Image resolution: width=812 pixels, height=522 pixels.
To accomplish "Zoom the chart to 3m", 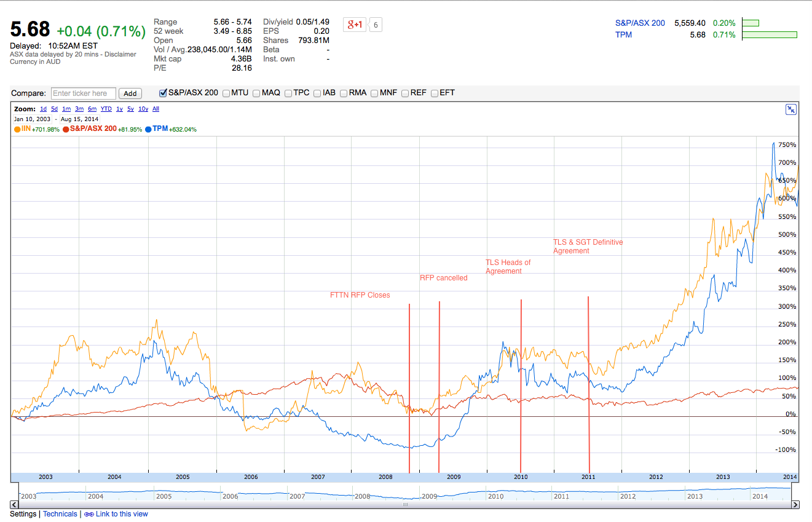I will click(79, 109).
